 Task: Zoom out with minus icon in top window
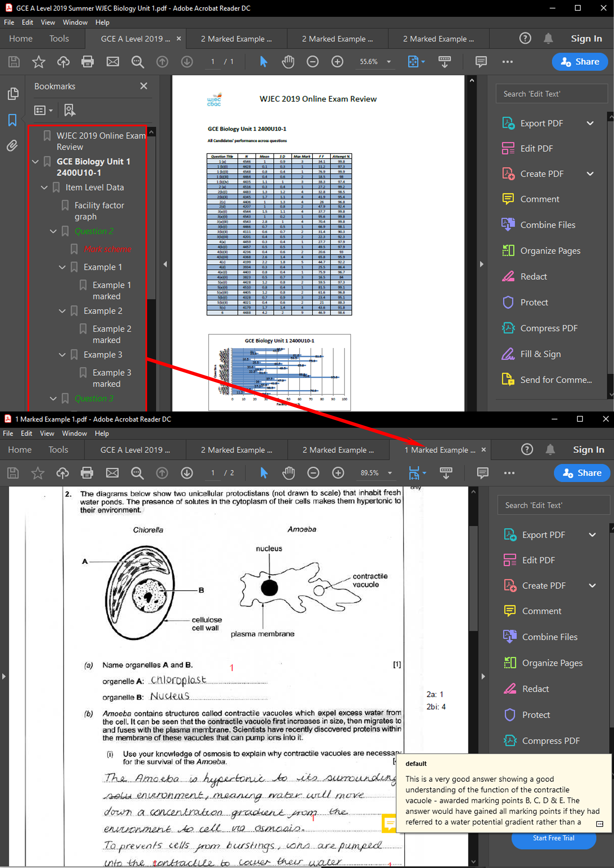click(x=312, y=62)
